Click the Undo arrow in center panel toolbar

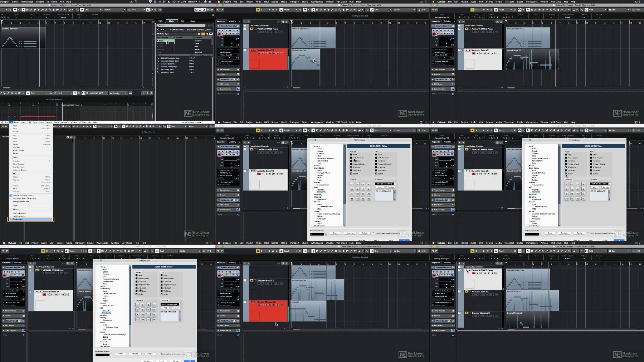218,130
